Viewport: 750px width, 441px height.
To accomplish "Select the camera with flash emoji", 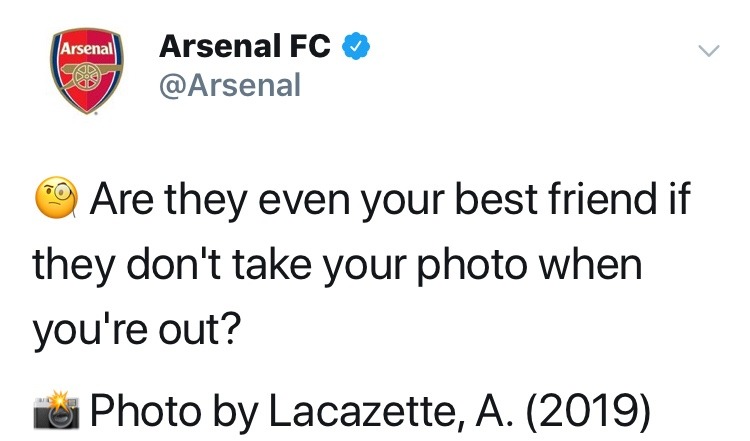I will click(x=56, y=410).
